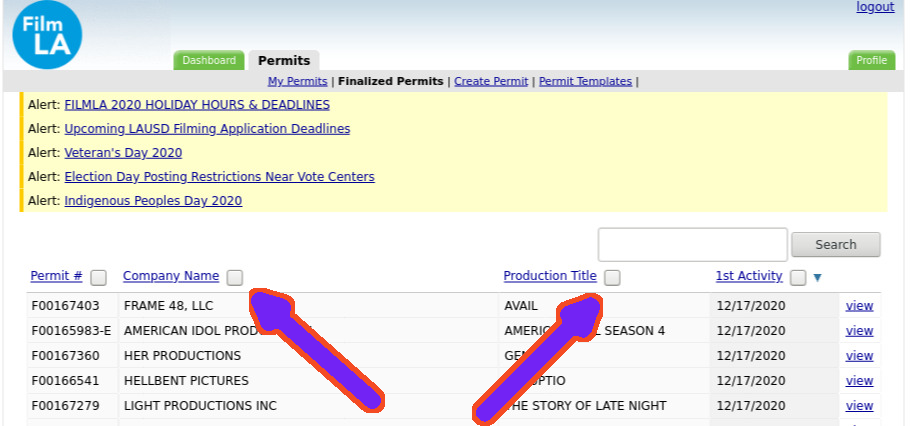The height and width of the screenshot is (426, 919).
Task: Tick the Production Title column checkbox
Action: pyautogui.click(x=612, y=278)
